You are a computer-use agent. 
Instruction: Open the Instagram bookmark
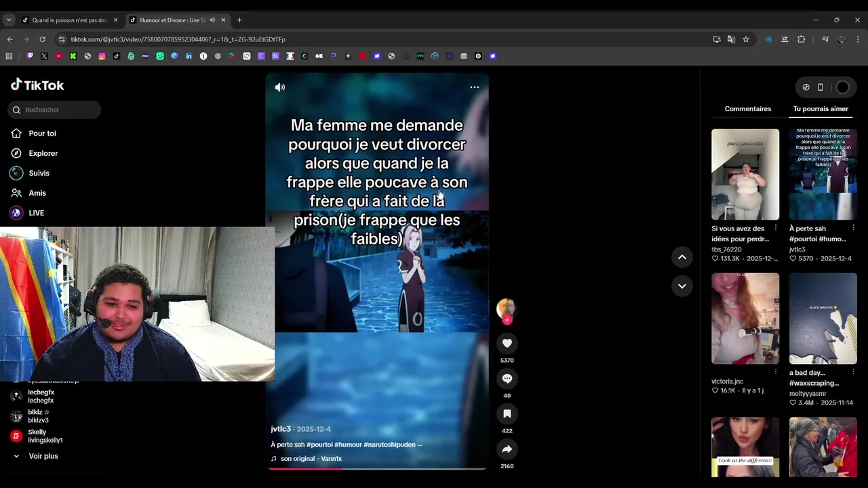click(x=102, y=56)
